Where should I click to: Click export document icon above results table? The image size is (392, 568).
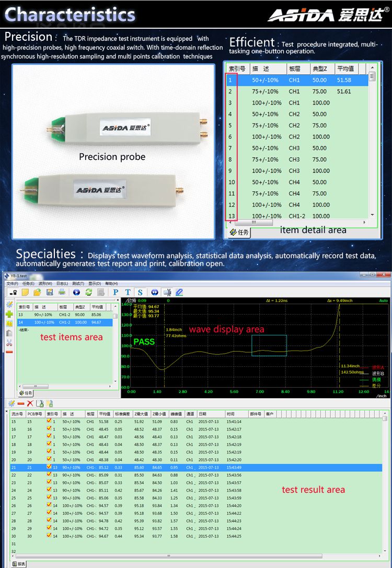(x=40, y=403)
